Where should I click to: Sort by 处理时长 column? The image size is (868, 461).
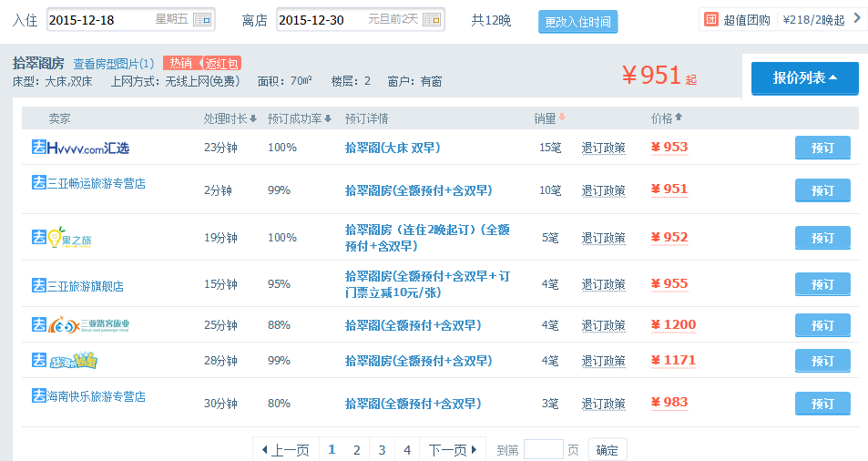[230, 118]
